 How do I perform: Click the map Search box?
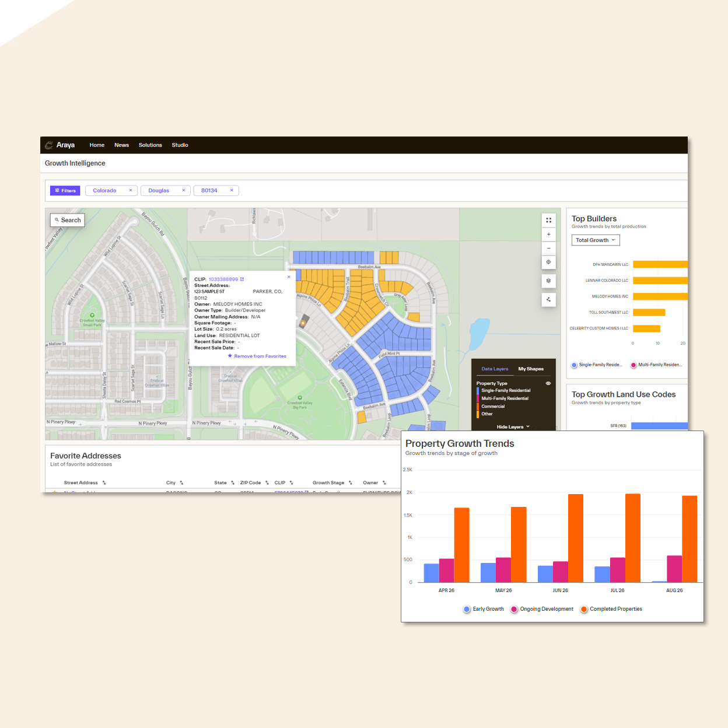pyautogui.click(x=67, y=220)
